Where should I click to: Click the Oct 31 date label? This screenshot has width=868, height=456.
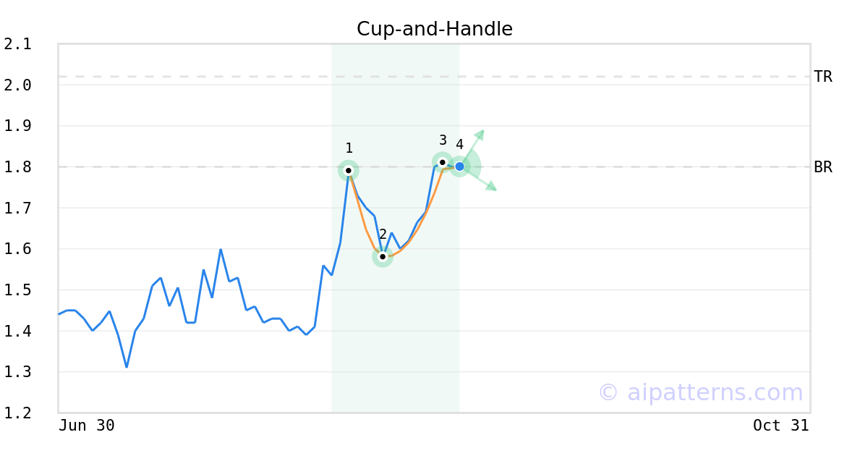click(781, 426)
